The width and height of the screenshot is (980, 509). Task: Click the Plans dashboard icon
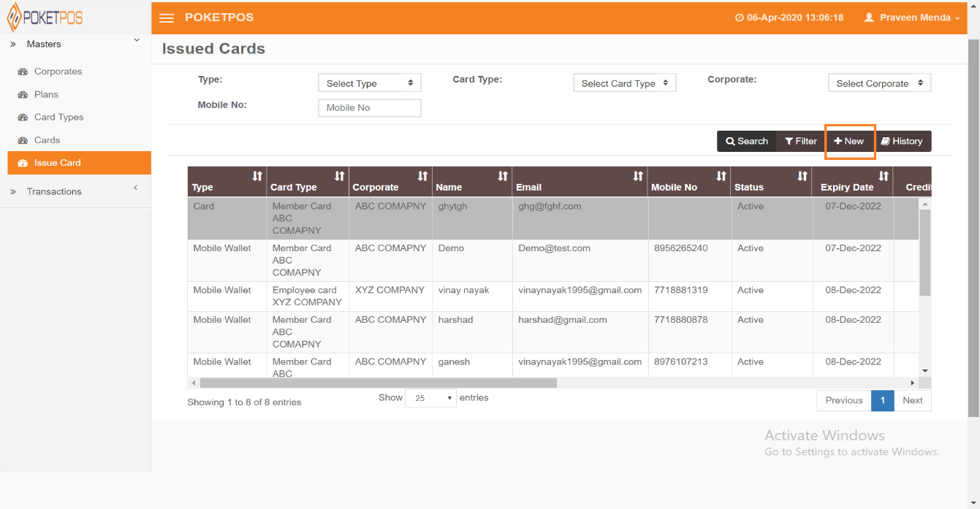23,94
